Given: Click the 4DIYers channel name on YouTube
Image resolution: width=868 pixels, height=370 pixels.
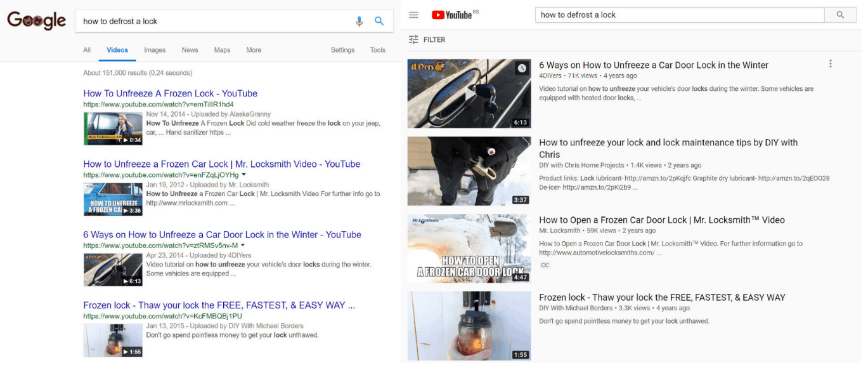Looking at the screenshot, I should (550, 76).
